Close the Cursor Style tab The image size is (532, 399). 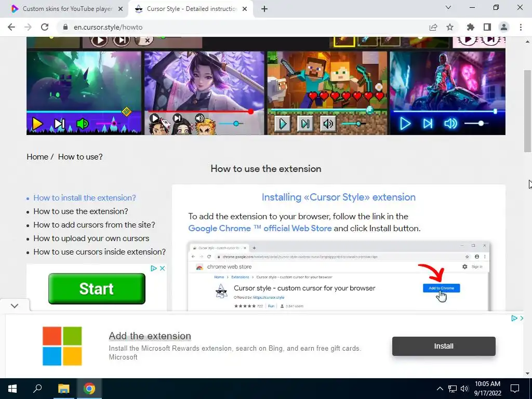(x=245, y=9)
